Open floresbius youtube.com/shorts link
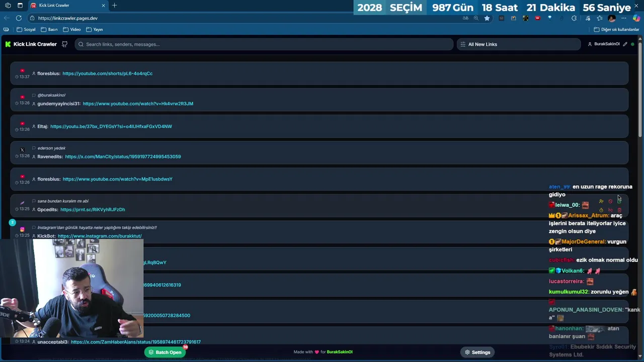 (108, 73)
